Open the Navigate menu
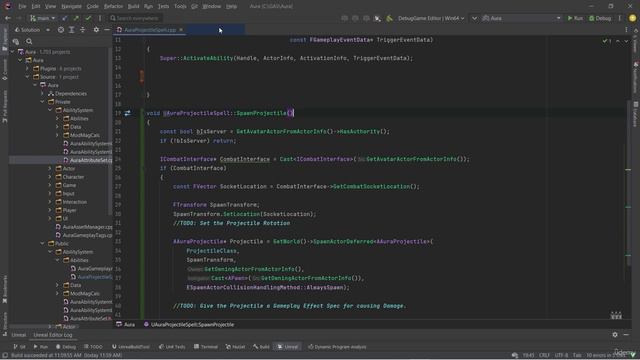The width and height of the screenshot is (640, 360). click(x=71, y=7)
